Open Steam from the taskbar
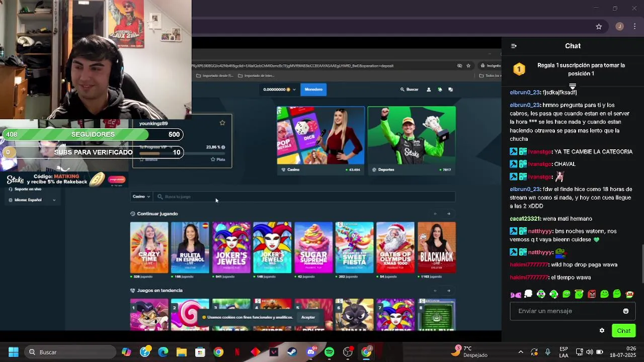Screen dimensions: 644x362 (x=292, y=352)
